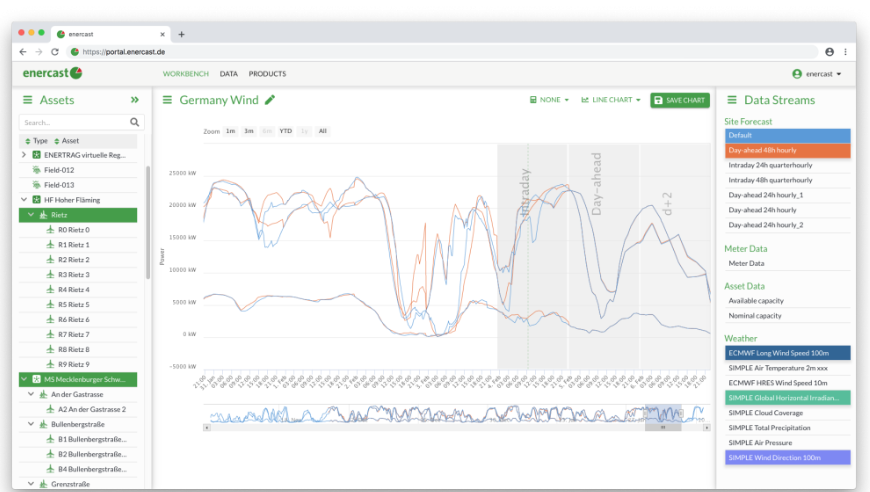Select SIMPLE Cloud Coverage stream
Viewport: 870px width, 492px height.
[787, 413]
